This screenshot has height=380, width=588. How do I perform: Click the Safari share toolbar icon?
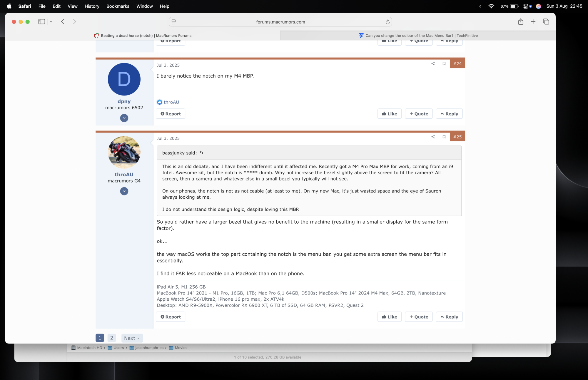[521, 21]
